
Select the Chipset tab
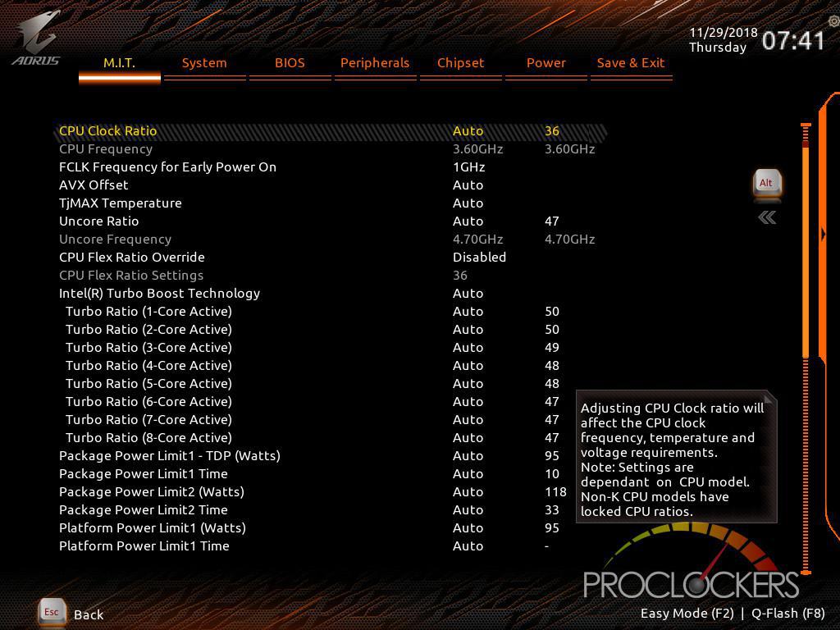[461, 64]
